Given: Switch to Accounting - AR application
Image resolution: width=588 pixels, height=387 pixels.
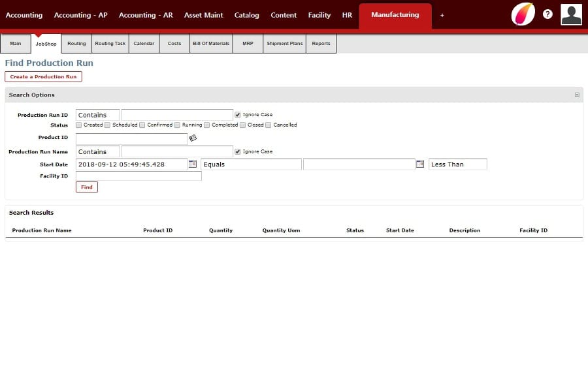Looking at the screenshot, I should point(146,16).
